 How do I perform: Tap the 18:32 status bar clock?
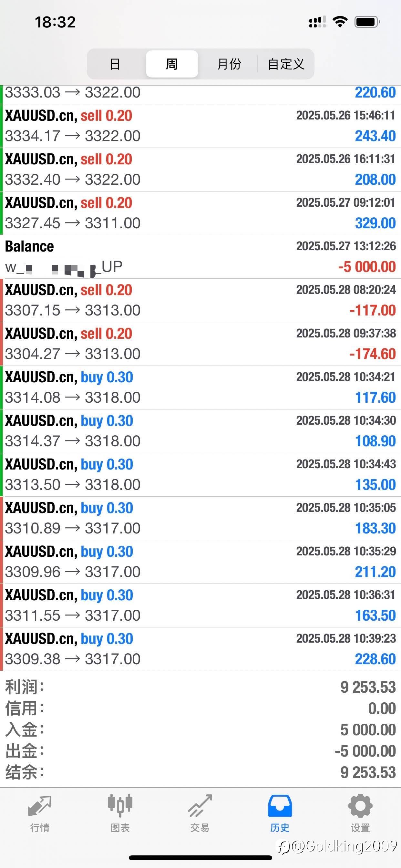point(55,22)
